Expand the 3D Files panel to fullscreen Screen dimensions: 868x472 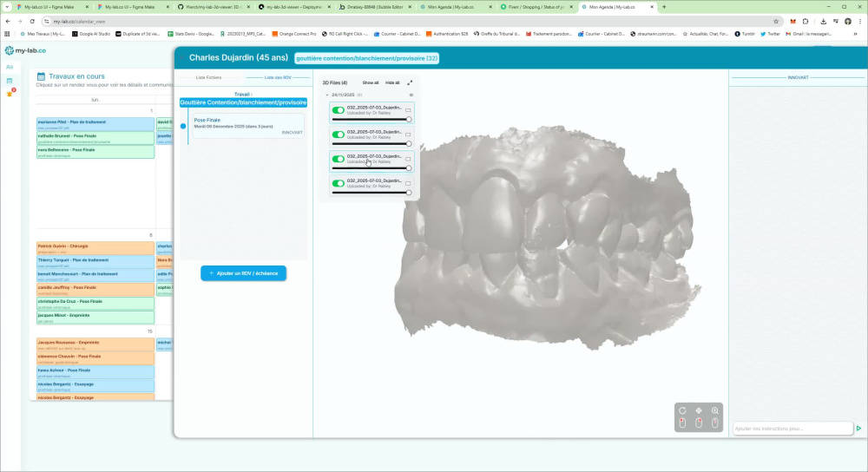[411, 82]
